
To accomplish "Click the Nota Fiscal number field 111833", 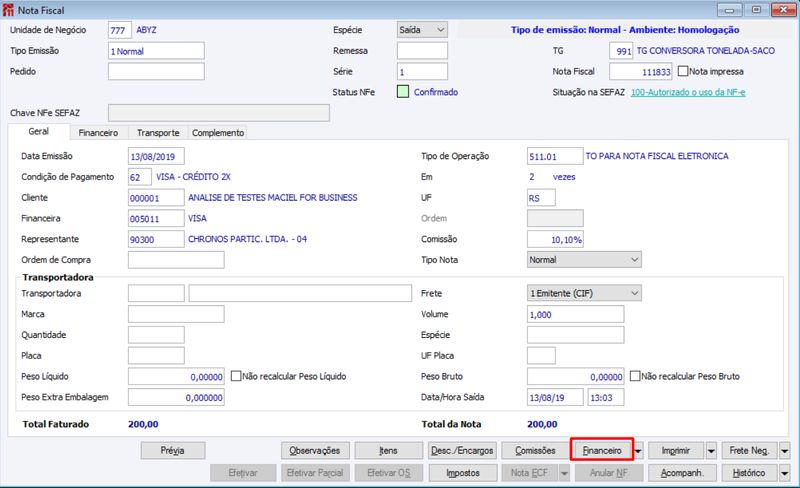I will (x=641, y=71).
